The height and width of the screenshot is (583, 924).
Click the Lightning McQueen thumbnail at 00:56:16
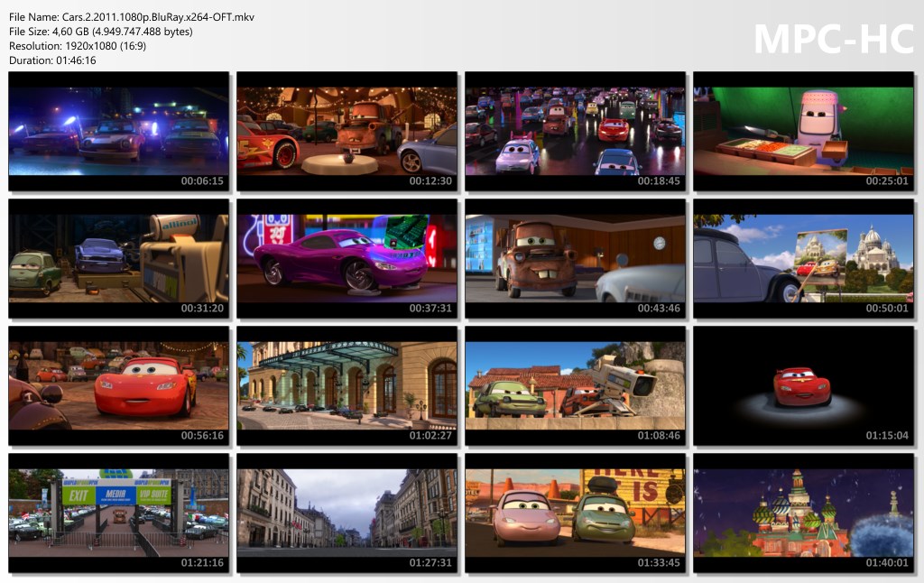click(119, 386)
